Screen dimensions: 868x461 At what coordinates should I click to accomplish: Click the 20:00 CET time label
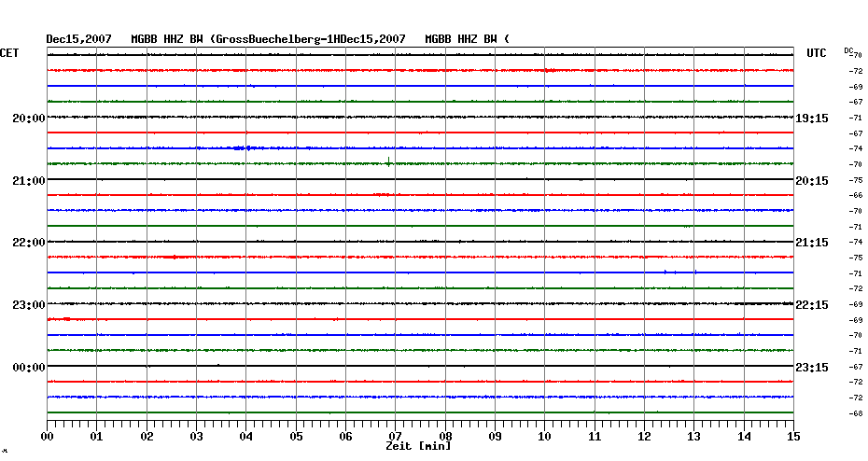29,119
